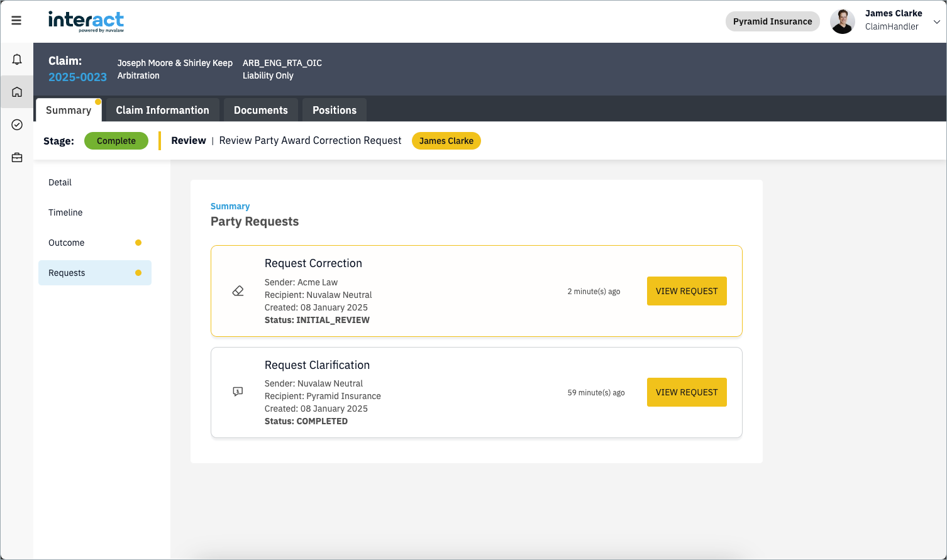Open the Documents tab
The height and width of the screenshot is (560, 947).
click(261, 110)
